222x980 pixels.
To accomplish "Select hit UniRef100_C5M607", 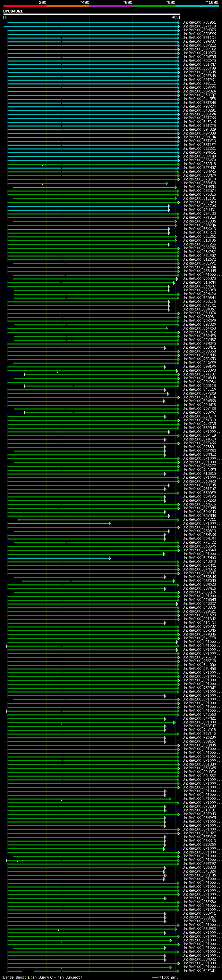I will click(x=199, y=286).
